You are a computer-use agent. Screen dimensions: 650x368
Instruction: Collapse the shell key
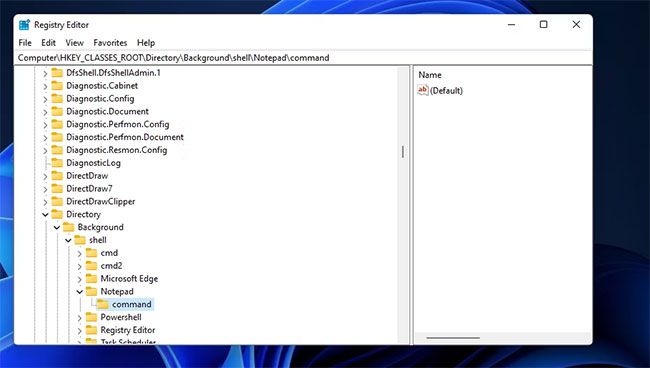68,240
